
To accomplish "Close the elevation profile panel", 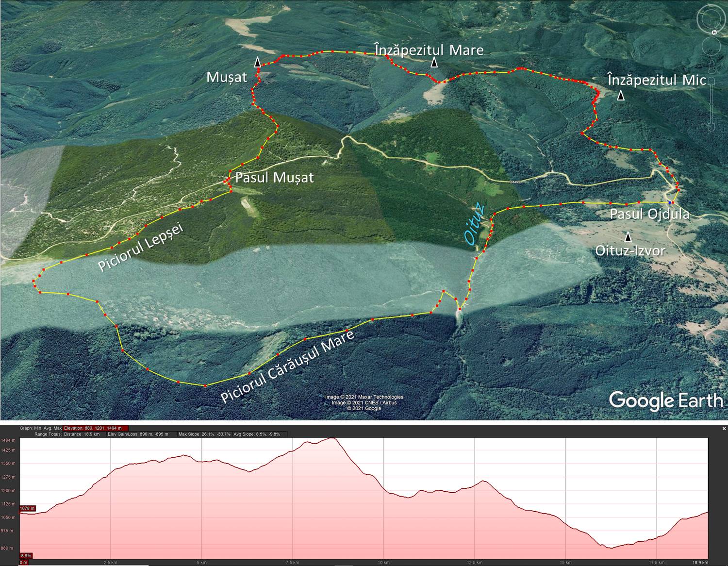I will [724, 429].
